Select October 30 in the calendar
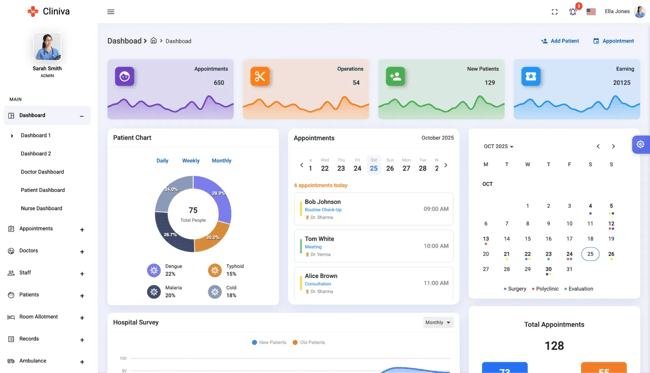Viewport: 650px width, 373px height. (x=548, y=270)
